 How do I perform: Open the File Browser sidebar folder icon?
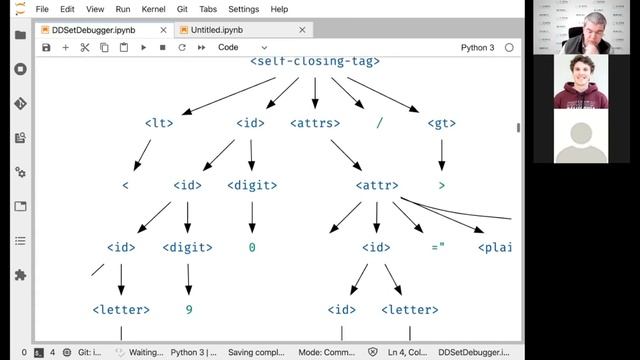[20, 35]
